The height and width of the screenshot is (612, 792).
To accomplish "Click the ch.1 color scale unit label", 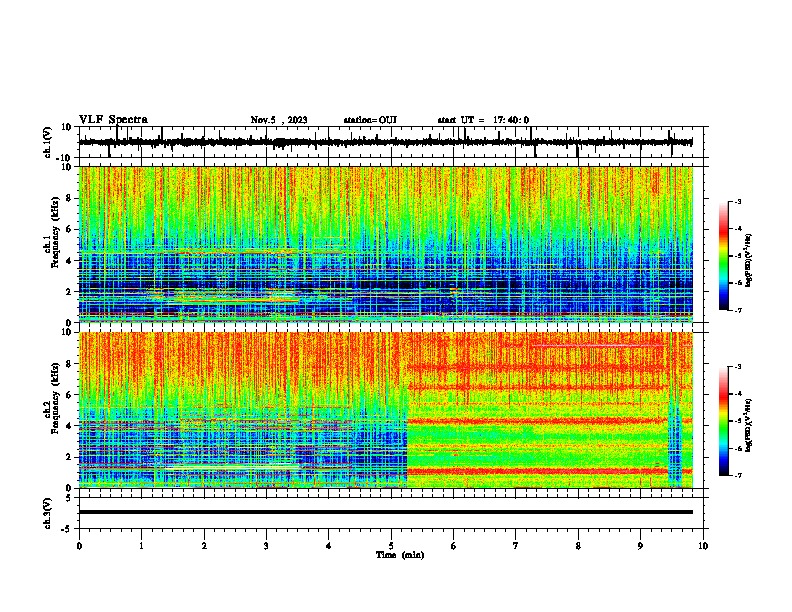I will tap(748, 260).
